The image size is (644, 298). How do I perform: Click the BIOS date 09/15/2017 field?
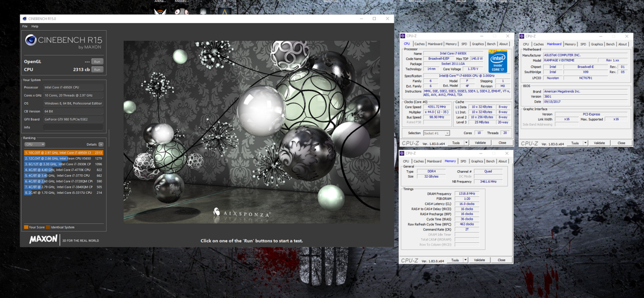[x=586, y=102]
